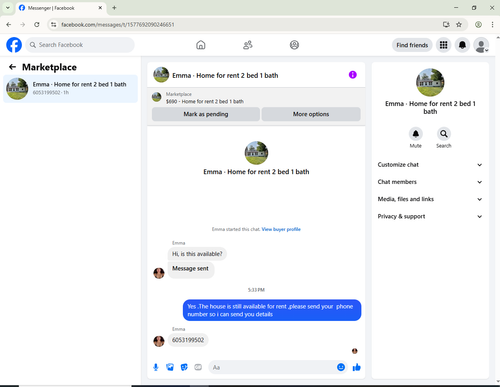Search within the conversation

tap(444, 134)
